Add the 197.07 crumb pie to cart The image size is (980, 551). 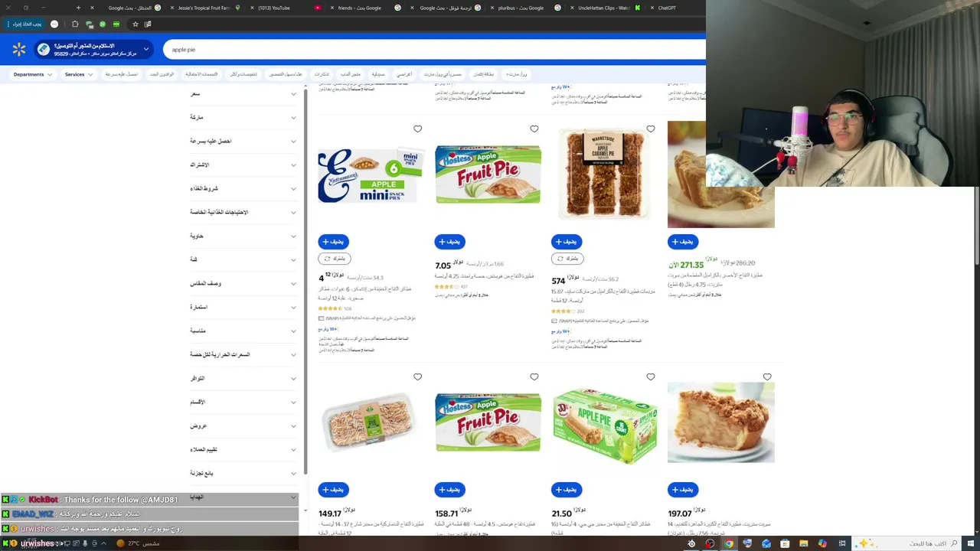(x=683, y=490)
